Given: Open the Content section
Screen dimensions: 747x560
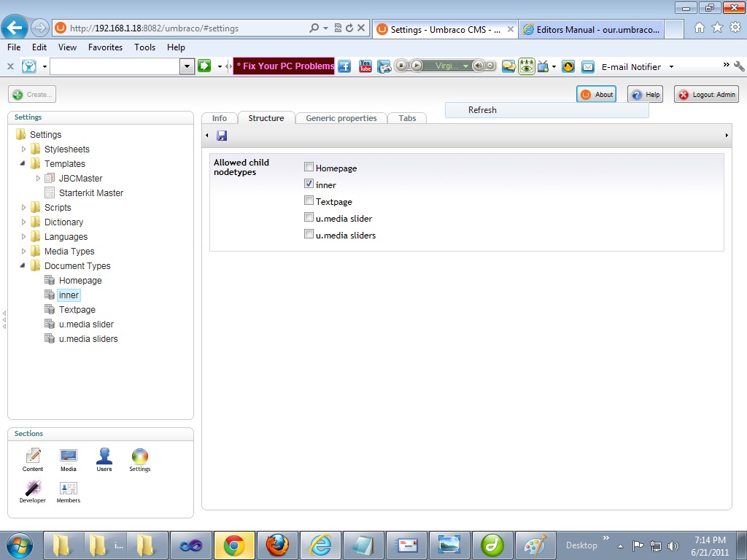Looking at the screenshot, I should [33, 459].
